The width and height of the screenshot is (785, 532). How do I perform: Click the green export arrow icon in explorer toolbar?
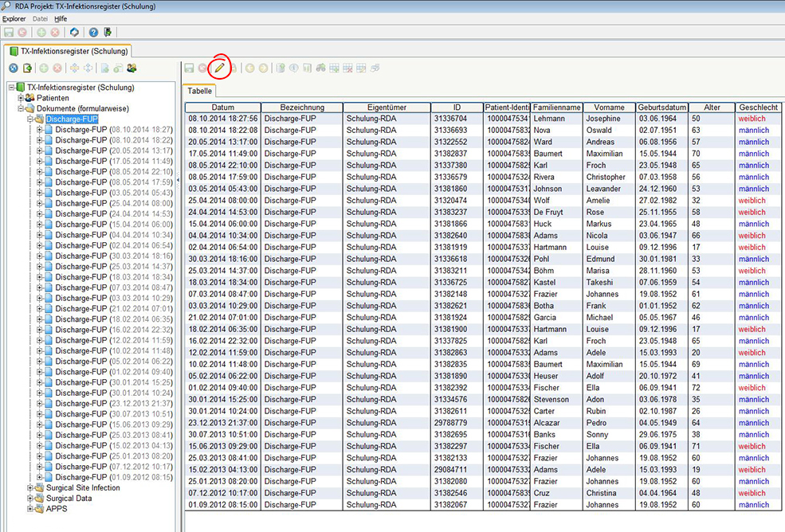[x=27, y=68]
